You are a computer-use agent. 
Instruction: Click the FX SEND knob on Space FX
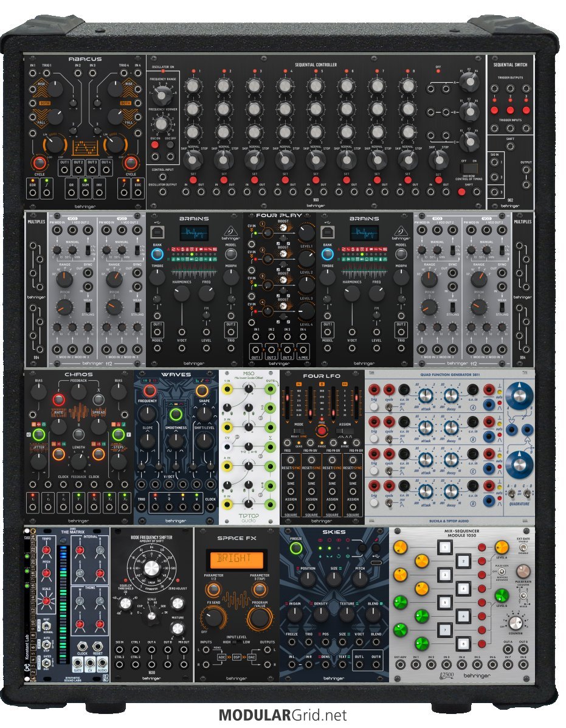pyautogui.click(x=213, y=619)
